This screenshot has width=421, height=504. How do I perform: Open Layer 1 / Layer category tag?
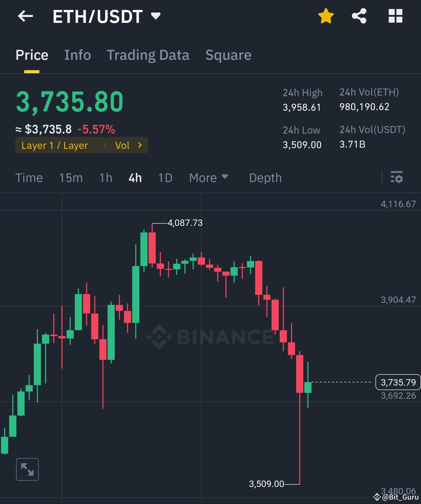point(54,145)
